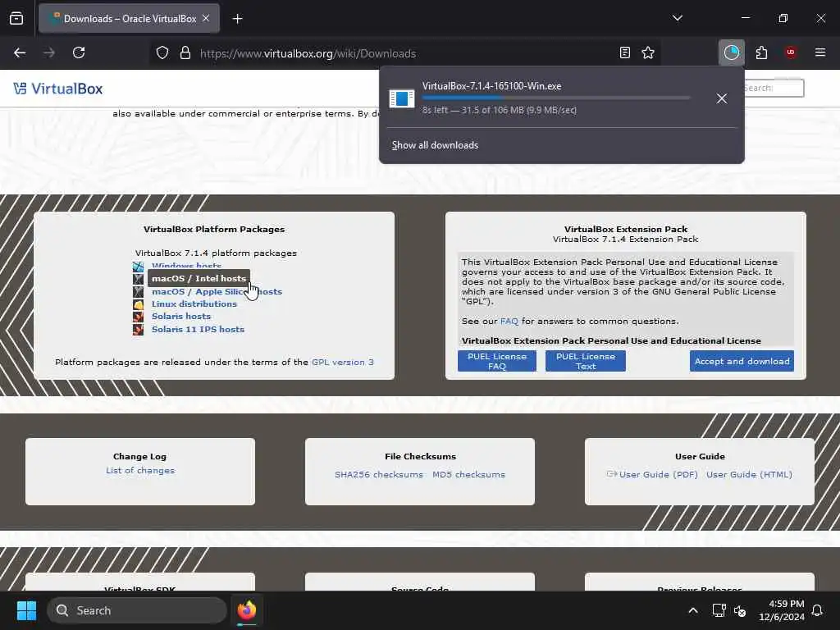Click Show all downloads
The image size is (840, 630).
coord(435,145)
